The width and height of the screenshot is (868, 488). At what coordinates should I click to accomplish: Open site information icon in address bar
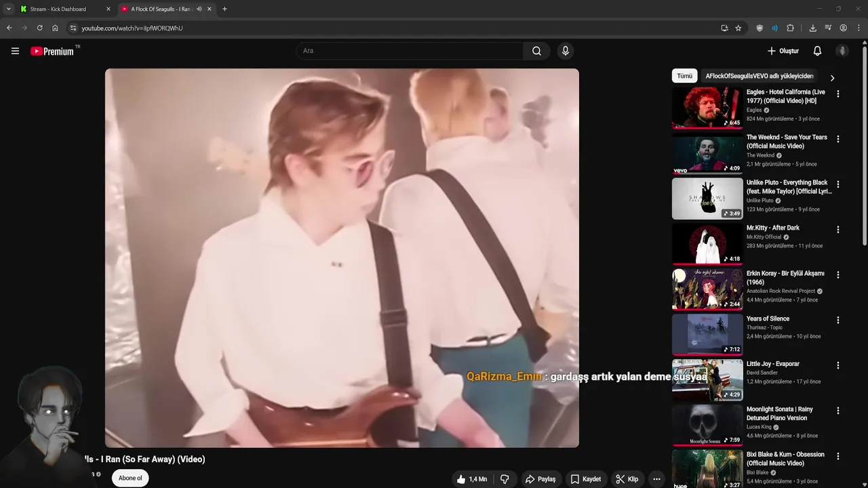[73, 28]
